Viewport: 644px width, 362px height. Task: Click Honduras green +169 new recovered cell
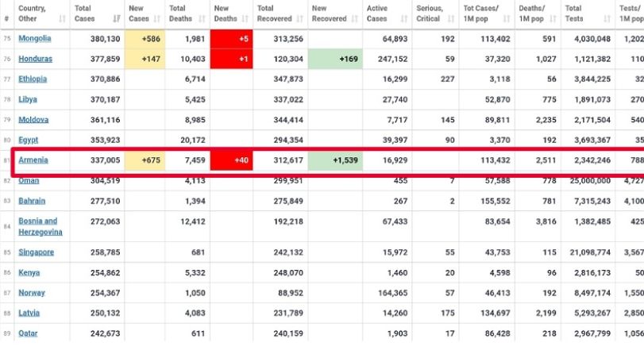tap(335, 59)
